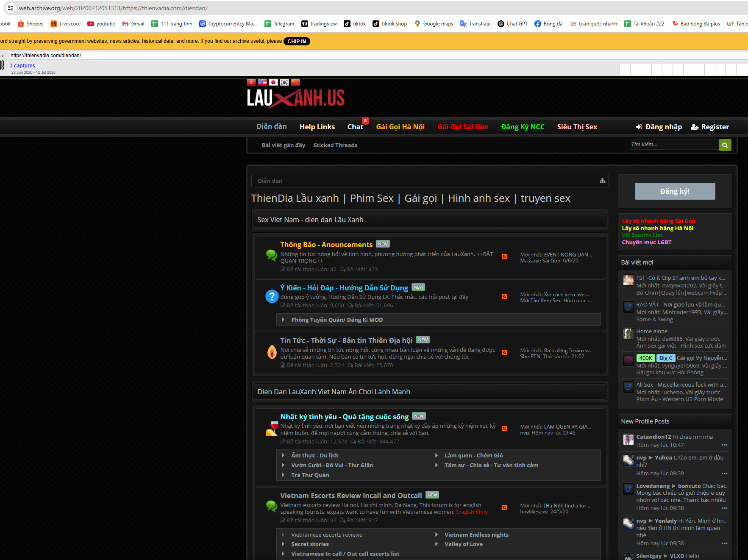Open the 3 captures link

click(x=22, y=66)
